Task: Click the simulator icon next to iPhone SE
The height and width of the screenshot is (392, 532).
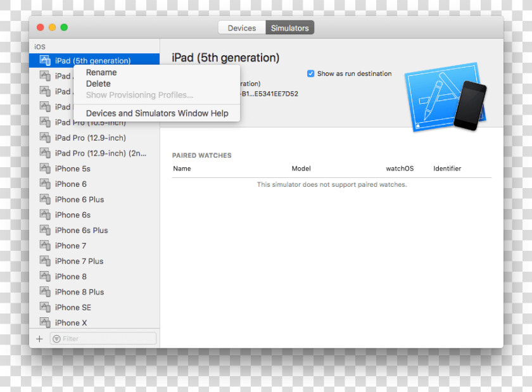Action: click(x=45, y=307)
